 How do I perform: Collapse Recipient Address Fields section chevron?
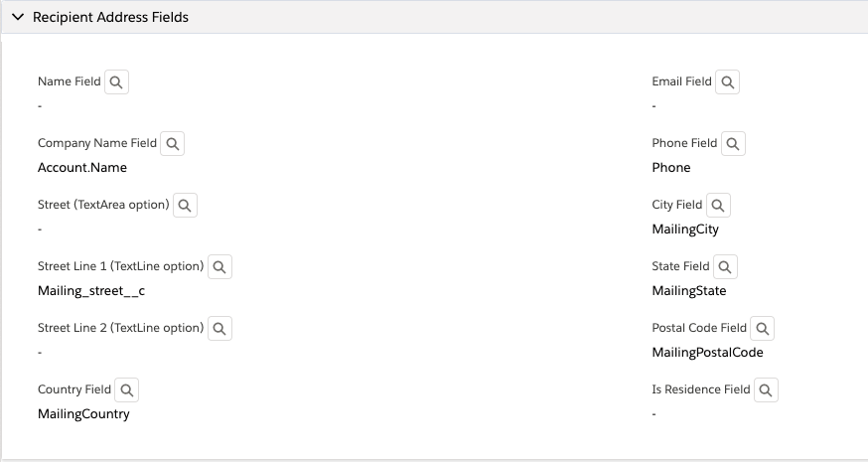(x=18, y=17)
